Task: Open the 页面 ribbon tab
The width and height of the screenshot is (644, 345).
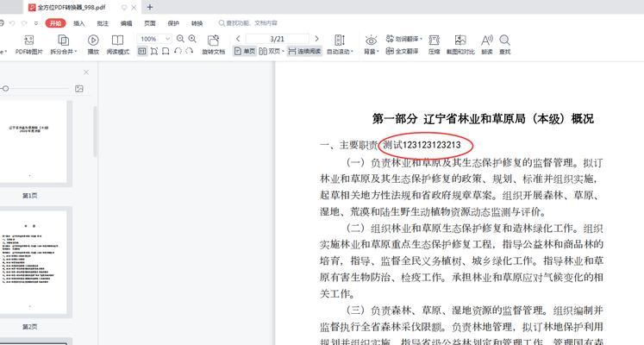Action: pos(150,23)
